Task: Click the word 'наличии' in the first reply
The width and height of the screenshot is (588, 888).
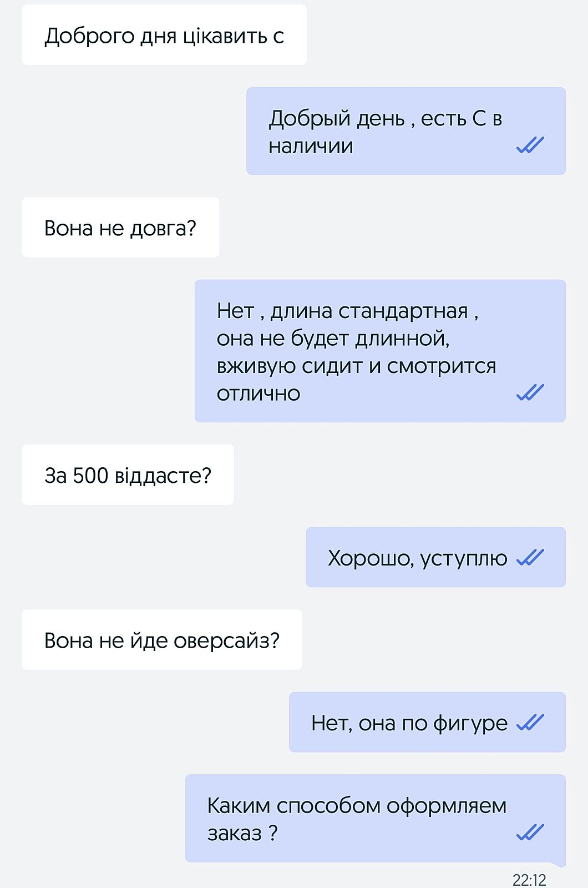Action: point(311,146)
